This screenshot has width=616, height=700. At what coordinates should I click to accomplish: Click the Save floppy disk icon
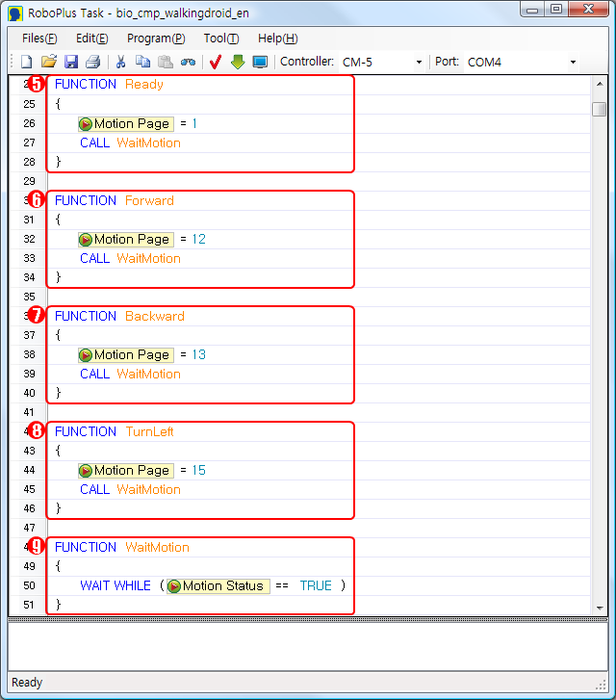point(71,62)
